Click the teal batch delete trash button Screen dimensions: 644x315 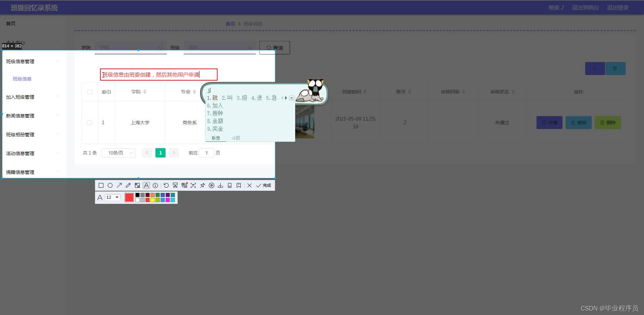(x=615, y=69)
